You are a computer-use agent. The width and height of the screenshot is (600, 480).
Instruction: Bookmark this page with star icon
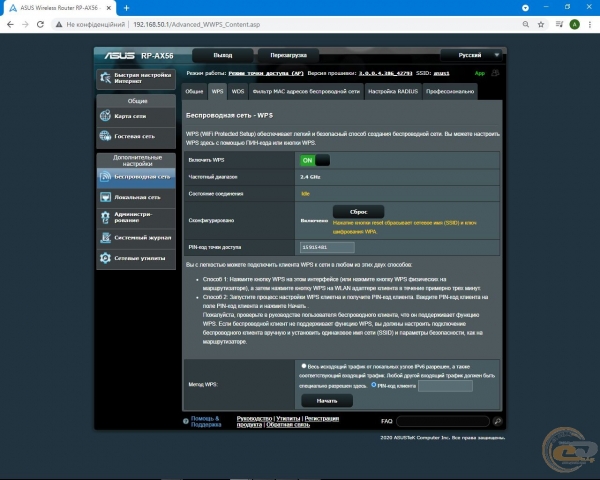541,24
